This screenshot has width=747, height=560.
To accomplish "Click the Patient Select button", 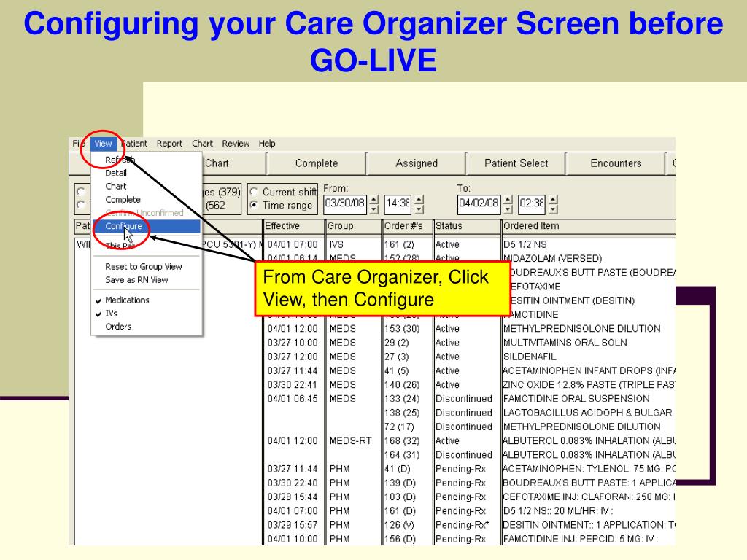I will coord(516,163).
